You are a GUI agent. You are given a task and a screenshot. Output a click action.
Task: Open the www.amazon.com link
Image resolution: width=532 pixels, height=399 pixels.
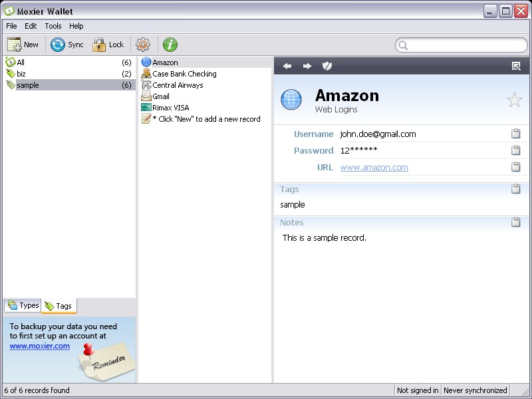374,168
